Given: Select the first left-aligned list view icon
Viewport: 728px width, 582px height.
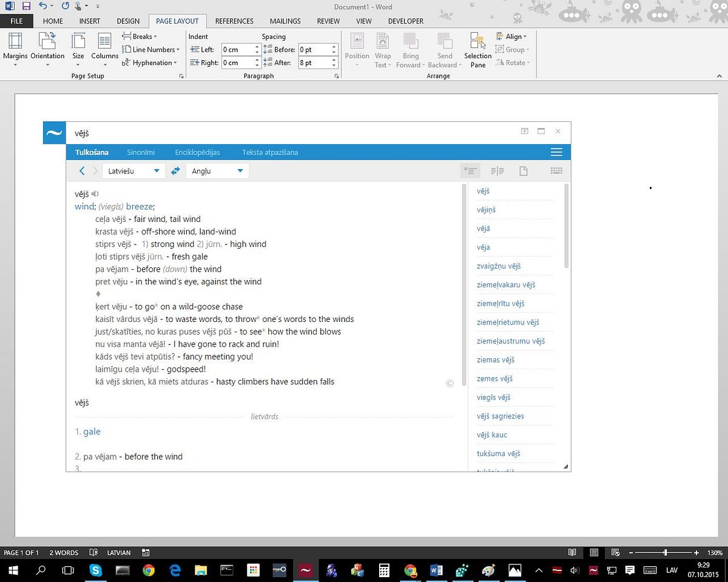Looking at the screenshot, I should pyautogui.click(x=470, y=171).
